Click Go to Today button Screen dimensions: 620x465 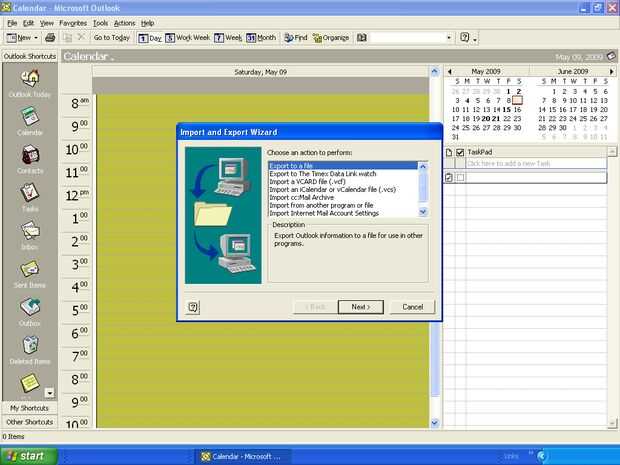click(x=112, y=38)
